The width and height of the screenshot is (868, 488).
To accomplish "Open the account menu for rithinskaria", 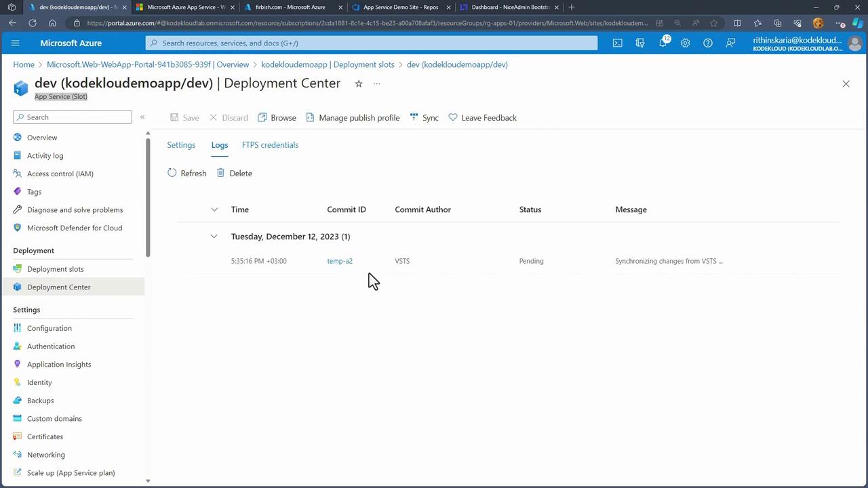I will pos(807,43).
